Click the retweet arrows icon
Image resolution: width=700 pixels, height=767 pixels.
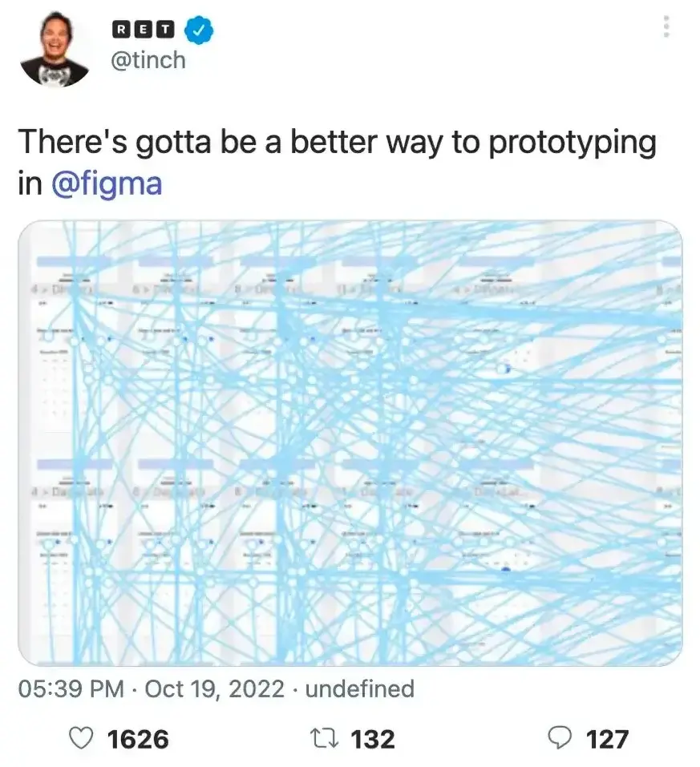coord(330,738)
